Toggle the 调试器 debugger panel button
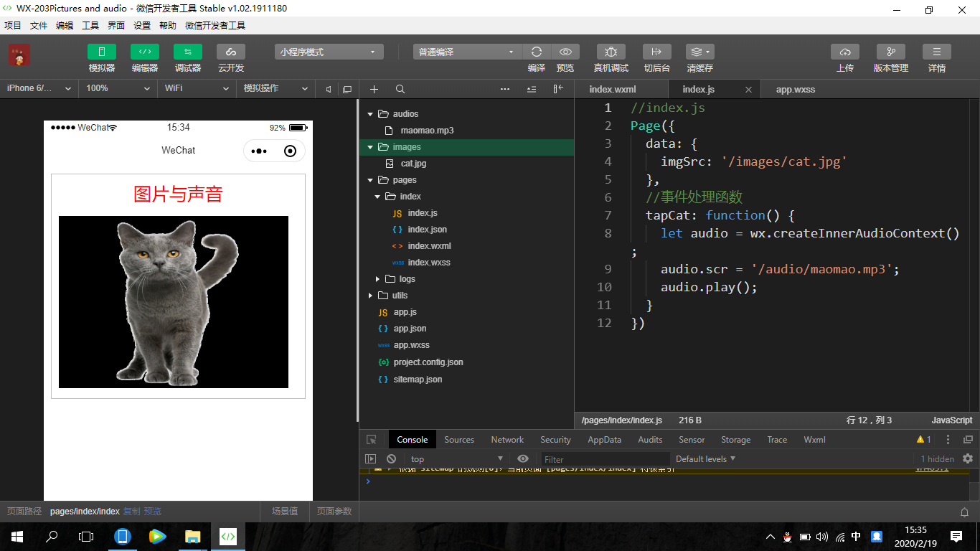This screenshot has width=980, height=551. (x=188, y=52)
